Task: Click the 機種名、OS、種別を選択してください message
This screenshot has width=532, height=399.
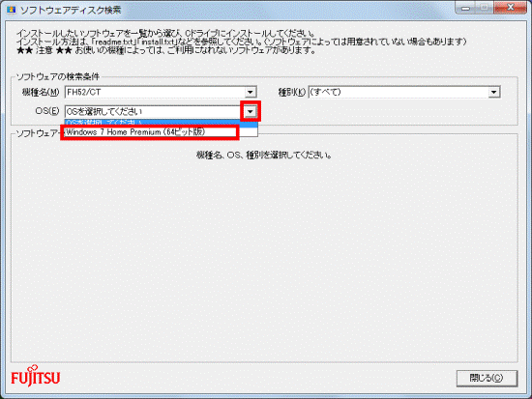Action: [x=264, y=156]
